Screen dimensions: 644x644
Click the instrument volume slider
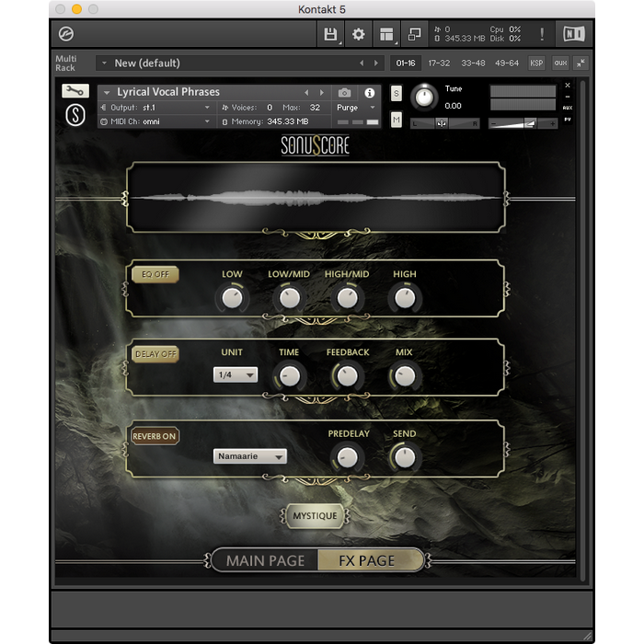coord(523,123)
